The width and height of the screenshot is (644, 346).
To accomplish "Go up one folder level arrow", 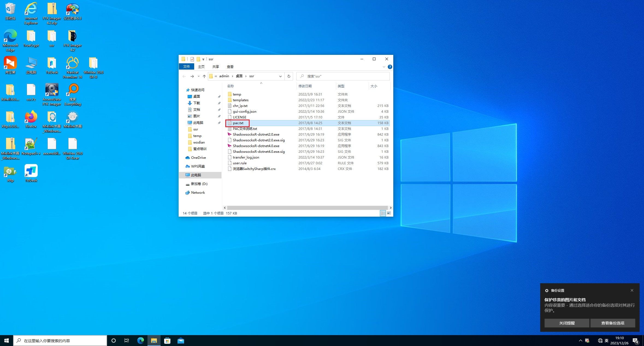I will click(x=204, y=76).
